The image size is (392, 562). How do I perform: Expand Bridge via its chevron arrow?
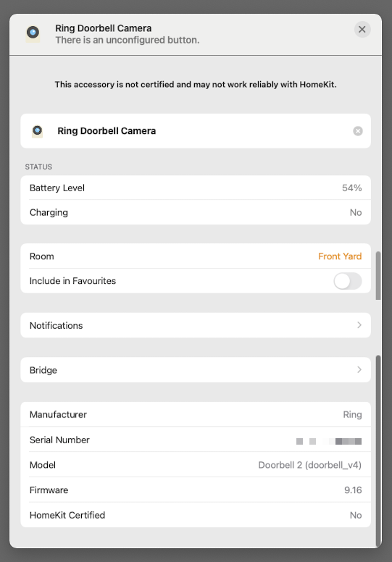[x=359, y=369]
